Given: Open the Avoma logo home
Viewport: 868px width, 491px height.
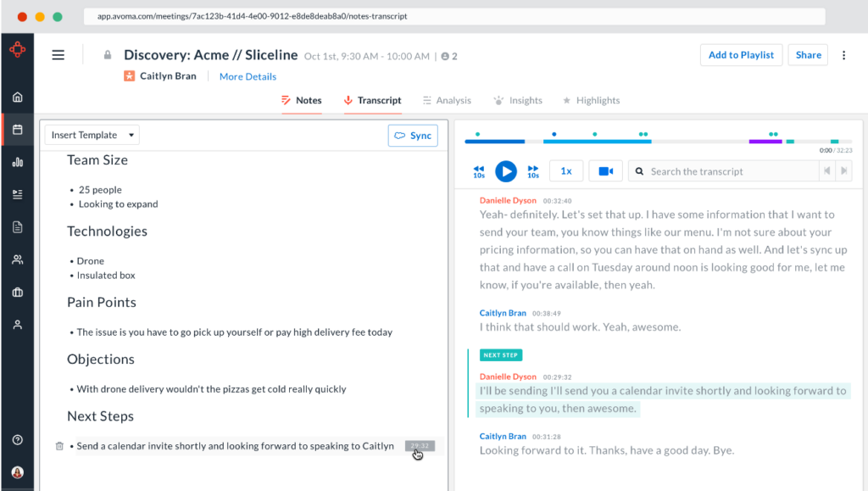Looking at the screenshot, I should click(17, 50).
